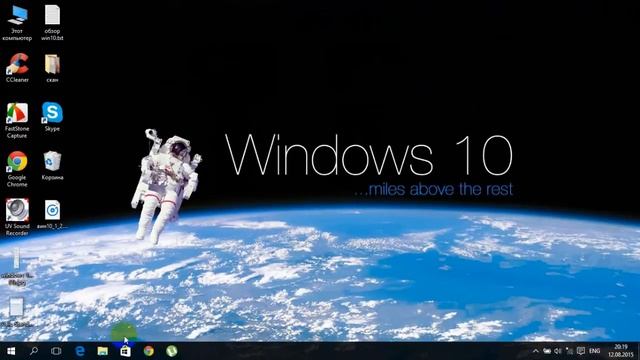Open taskbar Search magnifier
The height and width of the screenshot is (360, 640).
click(x=34, y=351)
